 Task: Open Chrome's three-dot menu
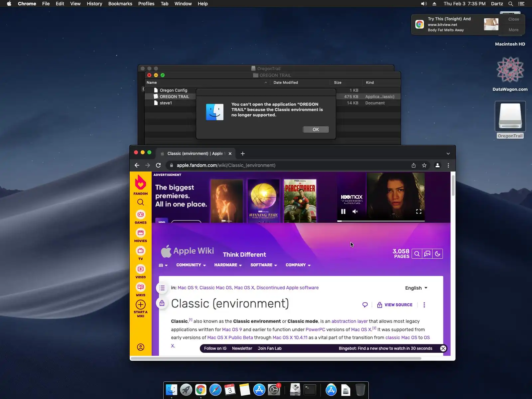[448, 165]
